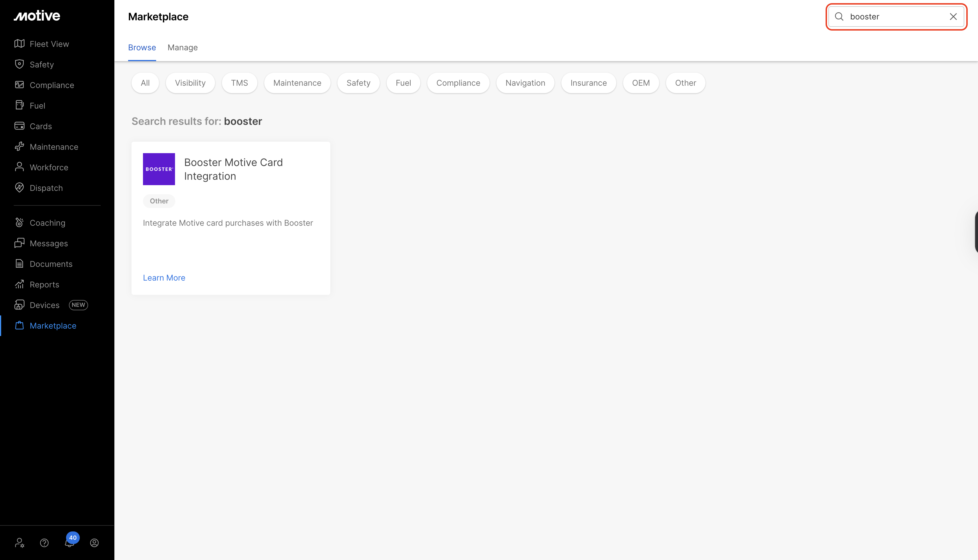
Task: Open Coaching menu label
Action: coord(47,223)
